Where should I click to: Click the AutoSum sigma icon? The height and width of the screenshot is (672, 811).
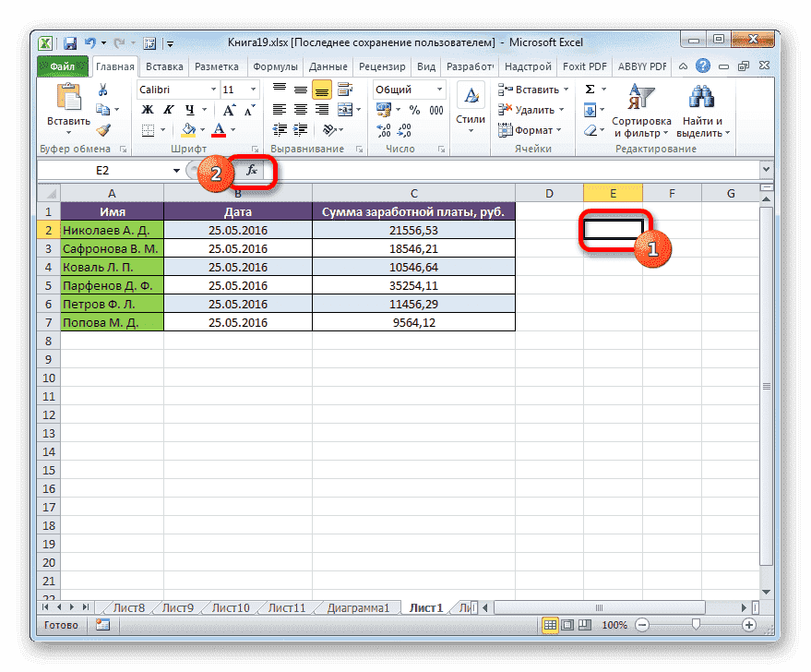point(590,90)
